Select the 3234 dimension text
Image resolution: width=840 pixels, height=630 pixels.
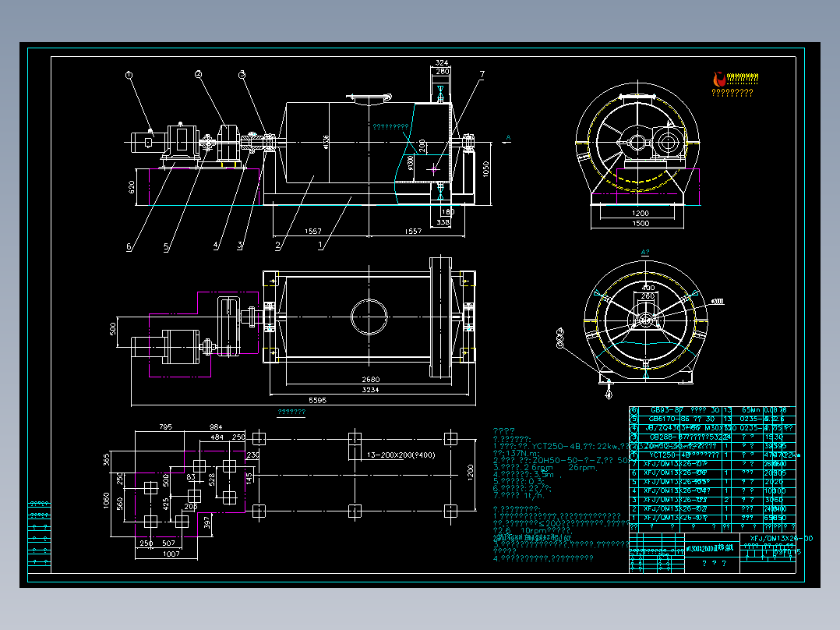[x=370, y=390]
